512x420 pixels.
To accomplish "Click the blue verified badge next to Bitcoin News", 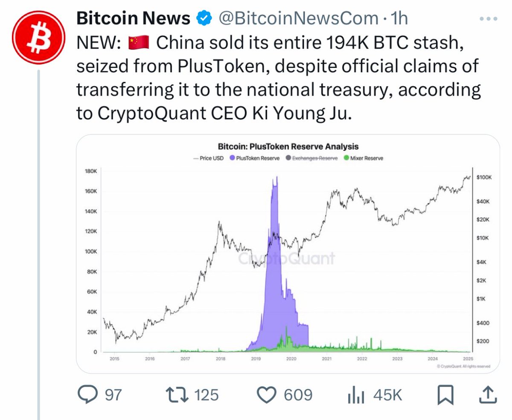I will point(204,18).
